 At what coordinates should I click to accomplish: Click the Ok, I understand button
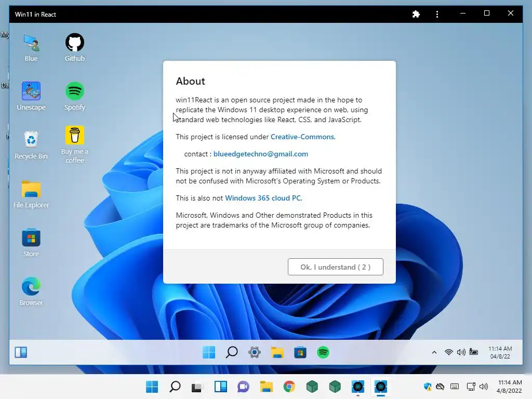tap(335, 267)
